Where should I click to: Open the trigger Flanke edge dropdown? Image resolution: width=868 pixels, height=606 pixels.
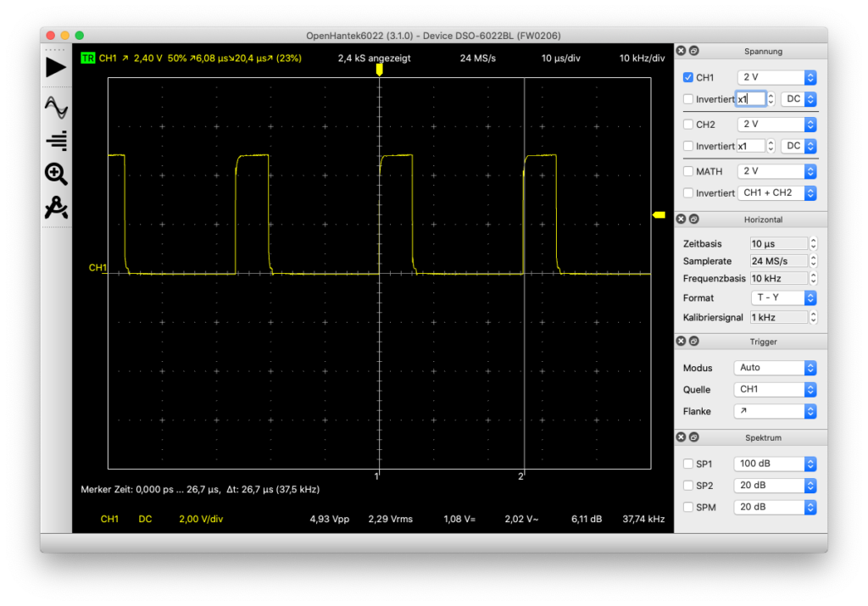tap(775, 411)
